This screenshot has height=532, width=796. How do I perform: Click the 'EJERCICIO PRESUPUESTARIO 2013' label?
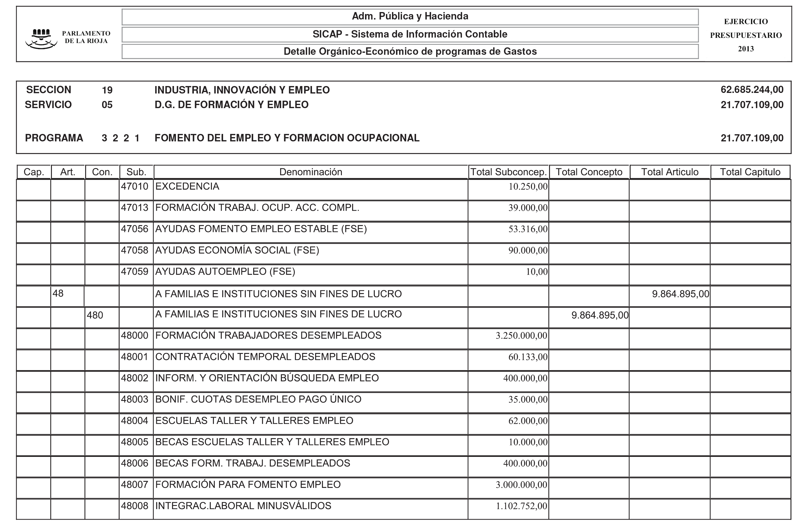pos(746,35)
